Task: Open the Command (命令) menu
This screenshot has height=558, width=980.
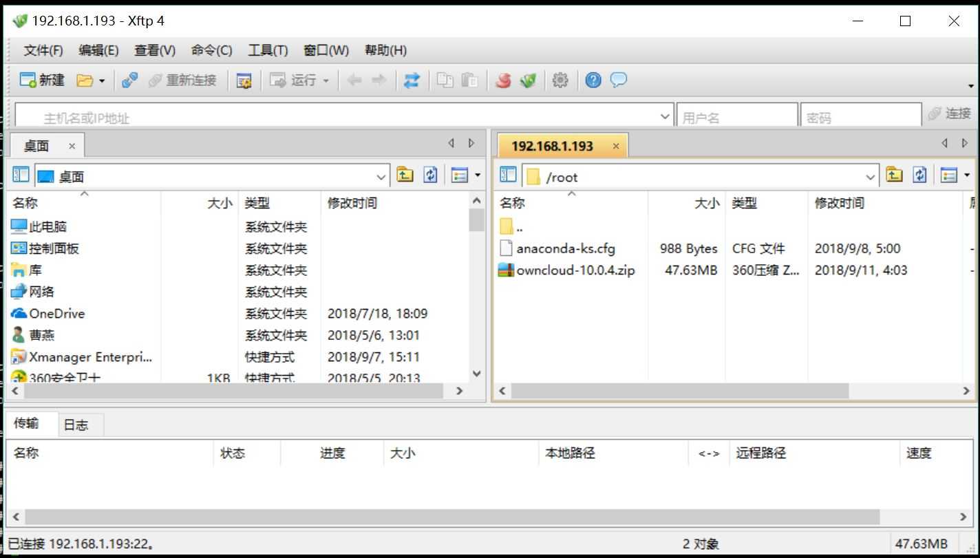Action: coord(211,50)
